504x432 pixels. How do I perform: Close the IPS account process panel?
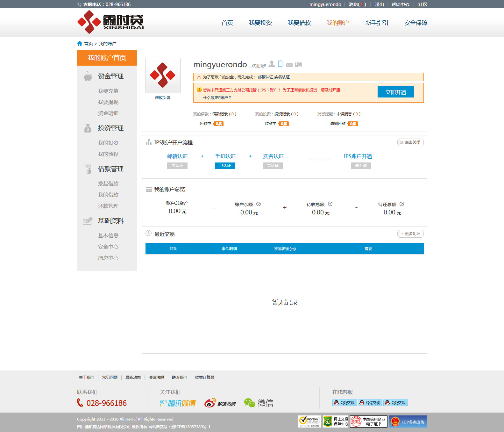410,142
